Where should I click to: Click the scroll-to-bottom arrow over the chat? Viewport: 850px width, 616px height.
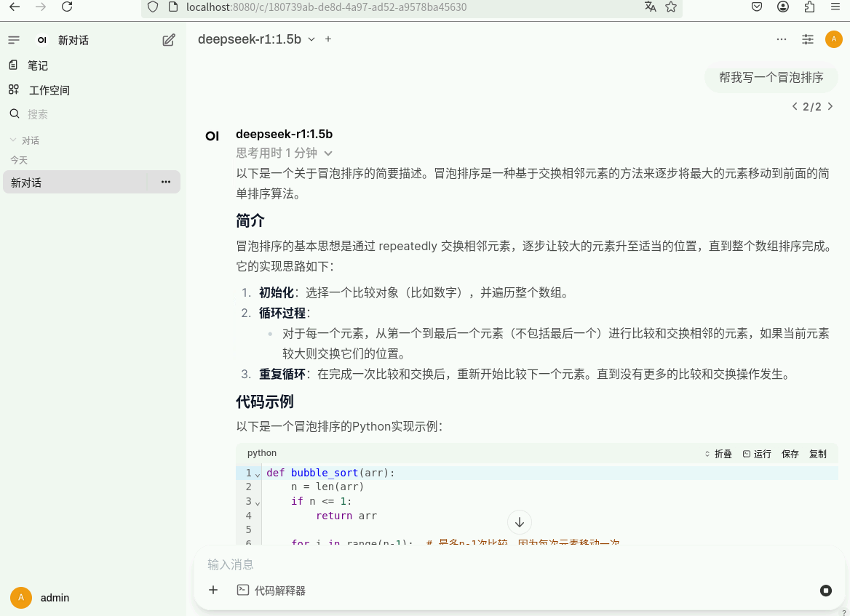(519, 522)
